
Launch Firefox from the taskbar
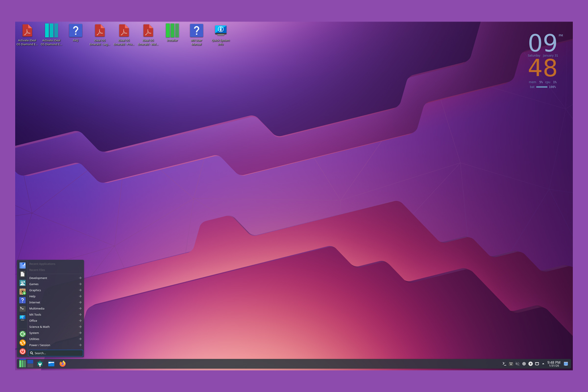[x=63, y=364]
